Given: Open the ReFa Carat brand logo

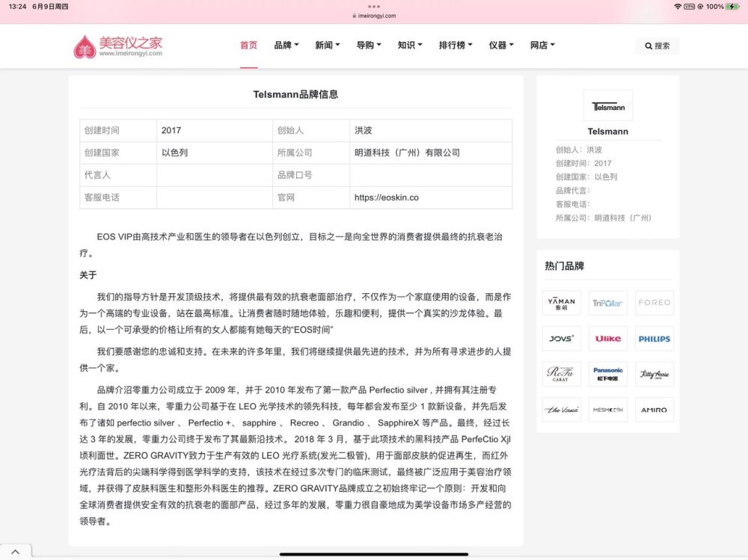Looking at the screenshot, I should 562,374.
